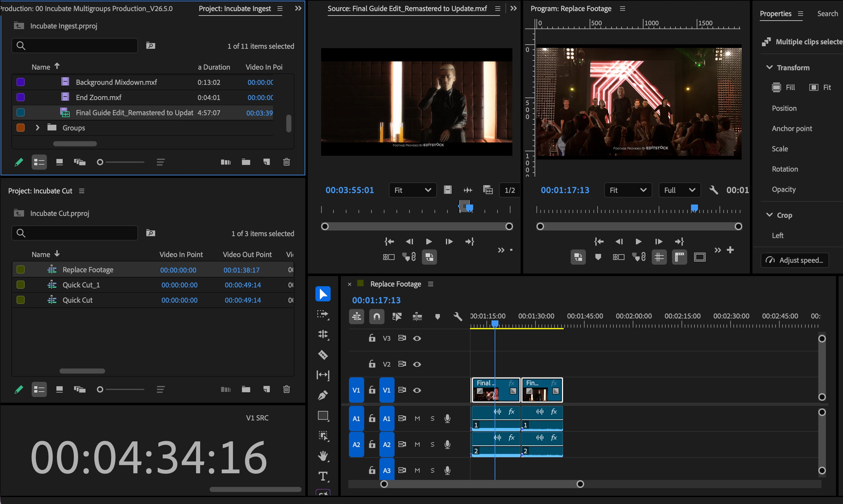This screenshot has height=504, width=843.
Task: Add a marker in the timeline
Action: (437, 317)
